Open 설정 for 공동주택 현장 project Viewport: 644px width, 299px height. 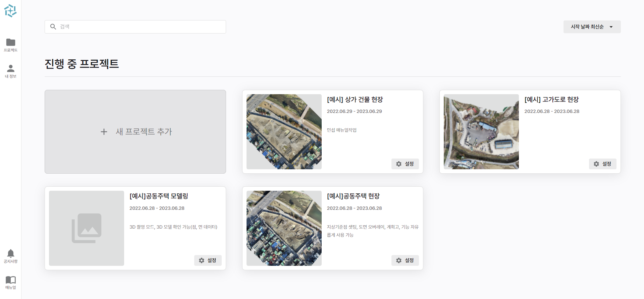pyautogui.click(x=405, y=260)
